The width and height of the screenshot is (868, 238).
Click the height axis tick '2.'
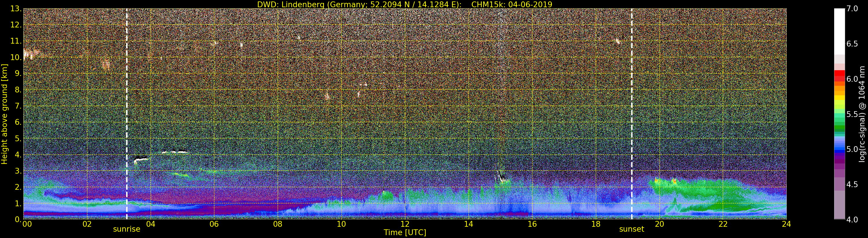18,187
